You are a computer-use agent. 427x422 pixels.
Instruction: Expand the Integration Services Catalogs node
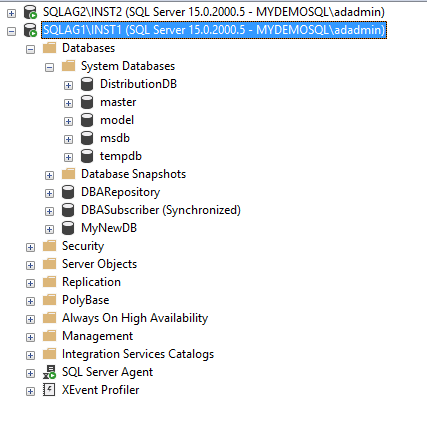30,355
